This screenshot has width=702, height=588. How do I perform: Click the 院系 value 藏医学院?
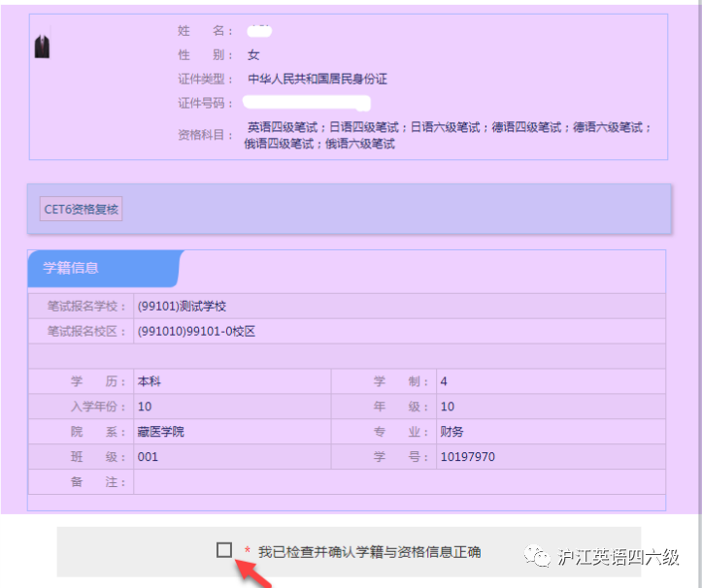coord(160,432)
